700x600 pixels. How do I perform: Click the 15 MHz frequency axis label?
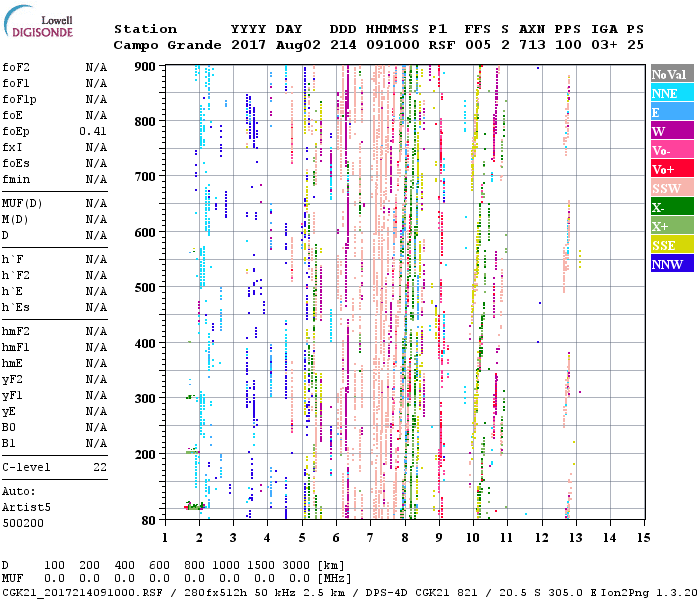(x=642, y=537)
